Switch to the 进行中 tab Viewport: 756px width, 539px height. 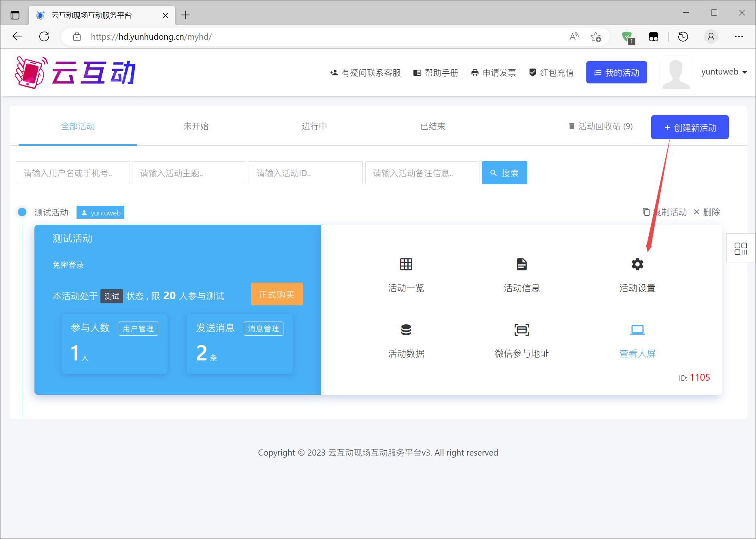[x=314, y=126]
